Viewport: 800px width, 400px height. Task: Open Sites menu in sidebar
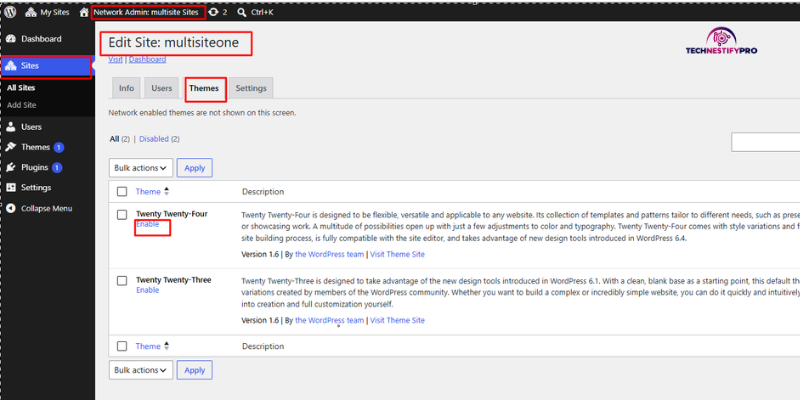tap(47, 66)
